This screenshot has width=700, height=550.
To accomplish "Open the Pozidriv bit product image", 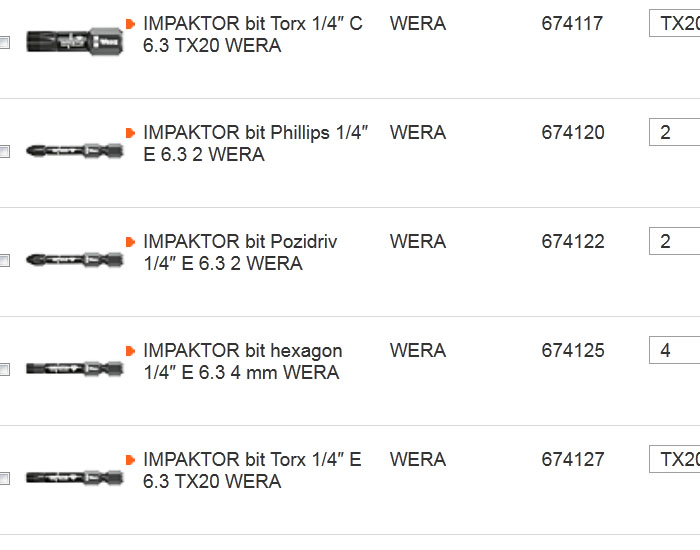I will pos(74,261).
